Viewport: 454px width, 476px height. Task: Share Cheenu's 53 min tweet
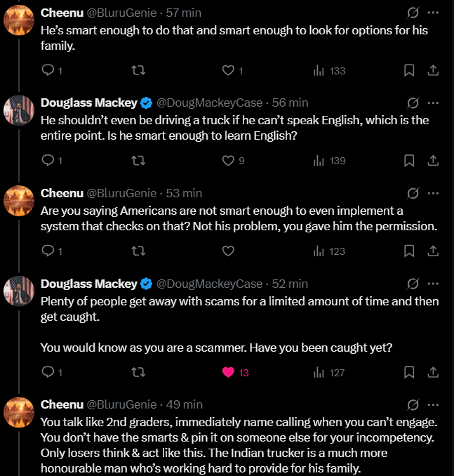pyautogui.click(x=433, y=251)
